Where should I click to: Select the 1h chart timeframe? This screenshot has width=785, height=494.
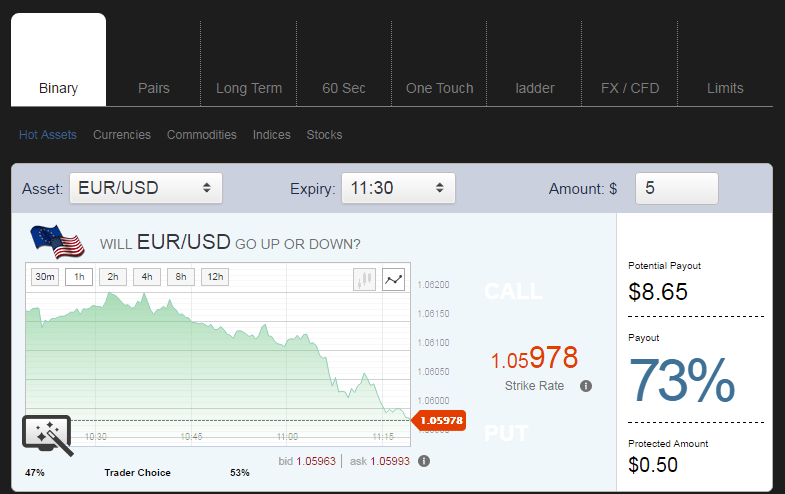(x=79, y=277)
